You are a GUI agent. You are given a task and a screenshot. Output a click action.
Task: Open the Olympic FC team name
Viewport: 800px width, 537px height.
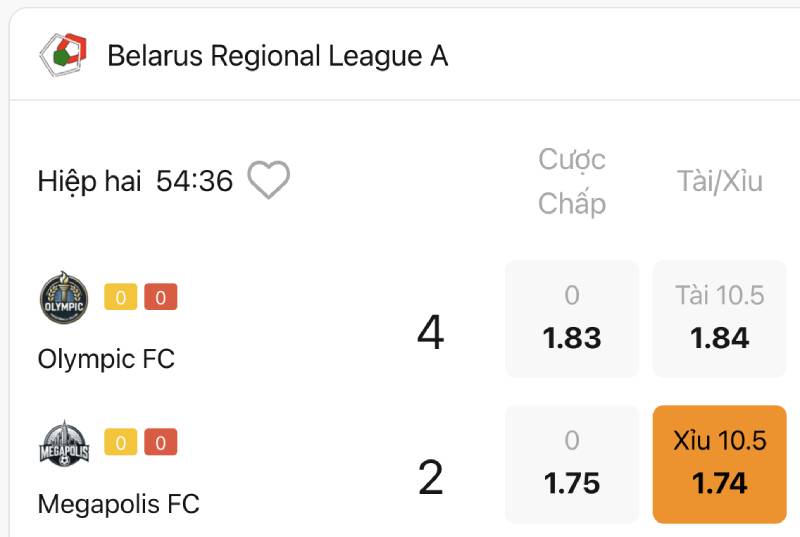tap(106, 358)
